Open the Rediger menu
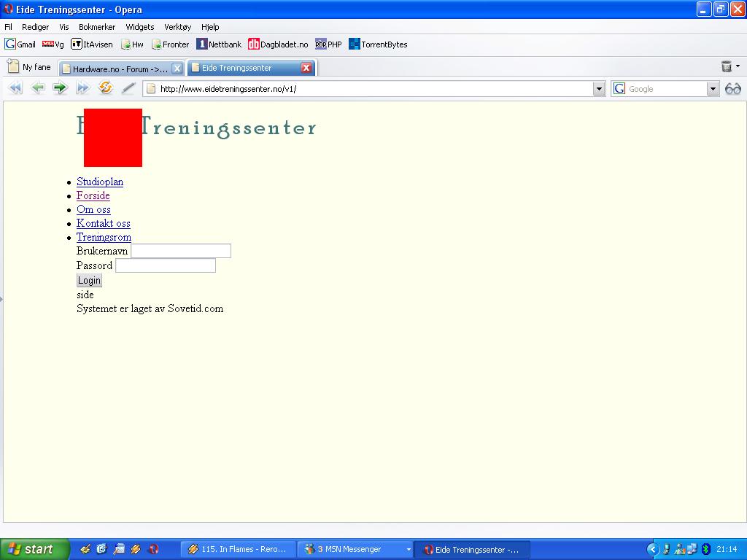 pos(35,27)
